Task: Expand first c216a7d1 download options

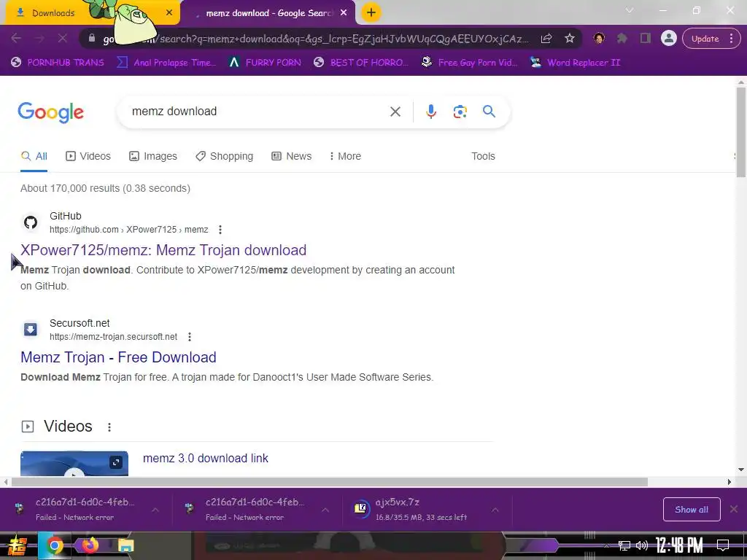Action: [x=155, y=510]
